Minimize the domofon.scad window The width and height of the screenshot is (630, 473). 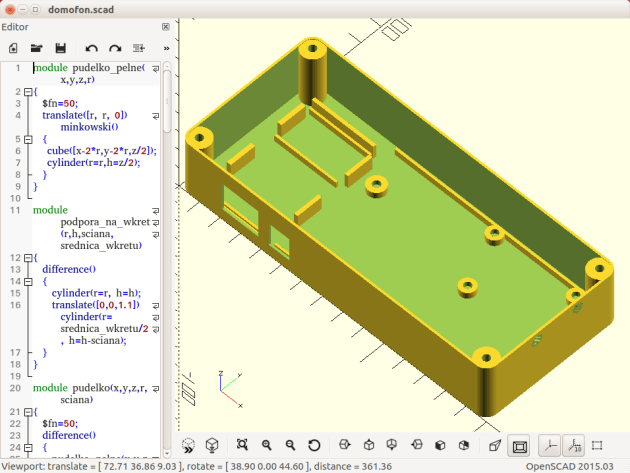click(x=23, y=9)
